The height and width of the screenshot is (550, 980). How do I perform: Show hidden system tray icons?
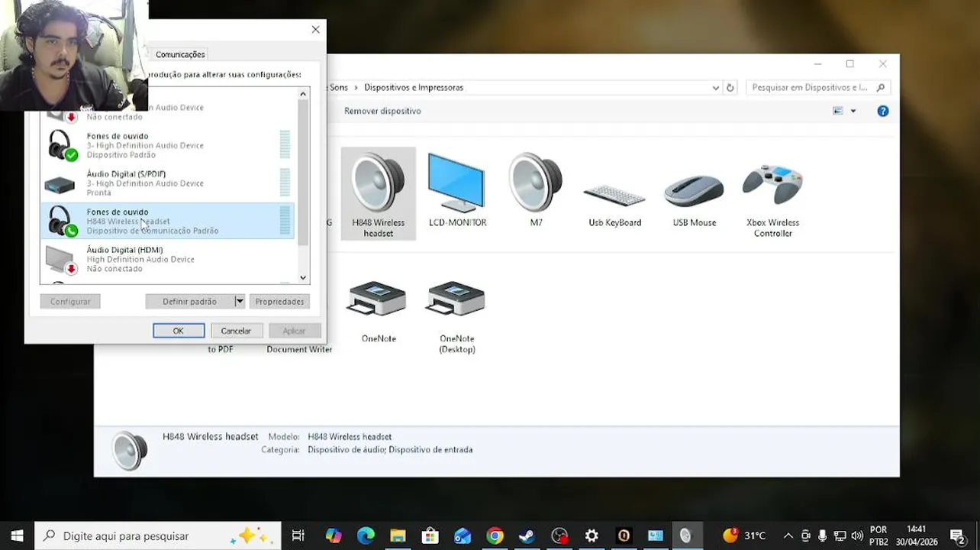[788, 535]
